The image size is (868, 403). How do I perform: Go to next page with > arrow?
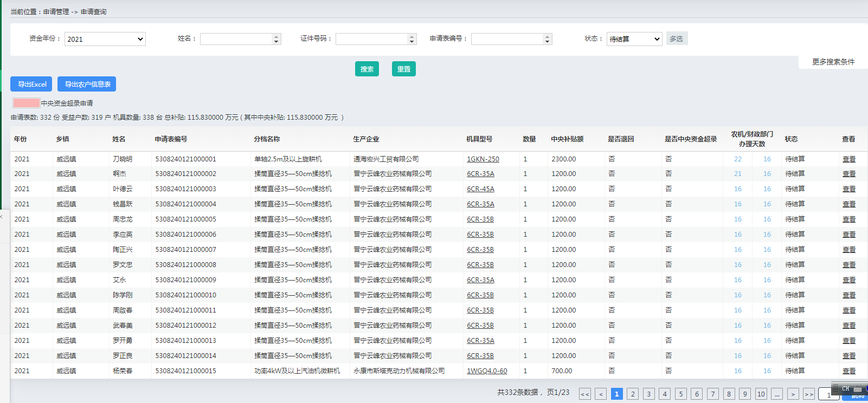tap(793, 394)
